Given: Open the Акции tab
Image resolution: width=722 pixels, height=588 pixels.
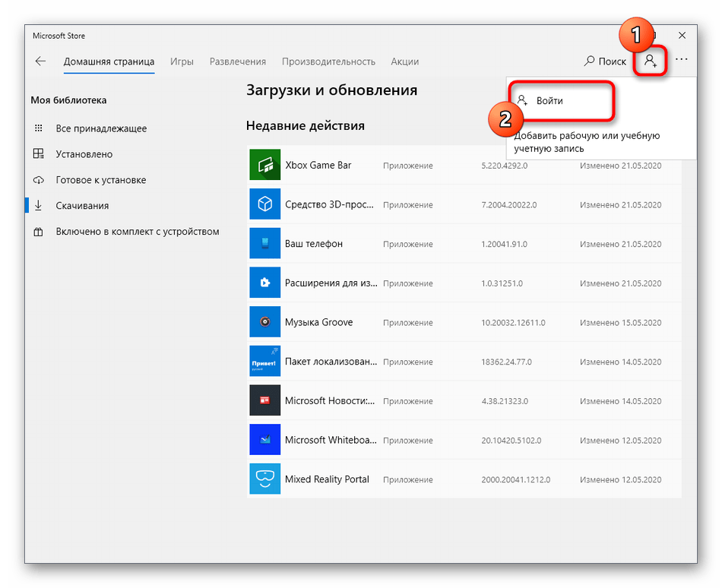Looking at the screenshot, I should pos(404,62).
